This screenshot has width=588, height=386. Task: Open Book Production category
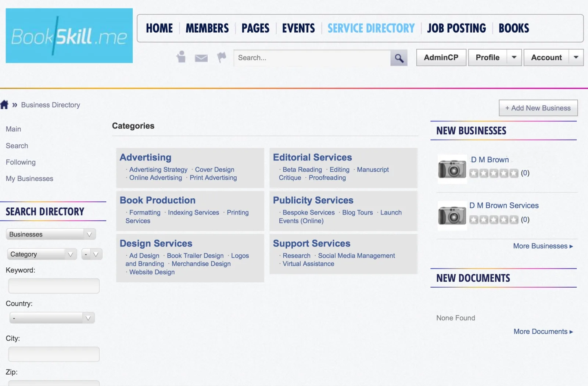[158, 201]
